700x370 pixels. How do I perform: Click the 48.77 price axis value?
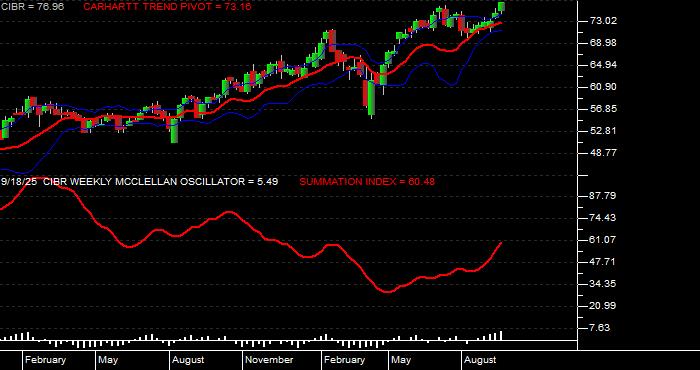[603, 153]
